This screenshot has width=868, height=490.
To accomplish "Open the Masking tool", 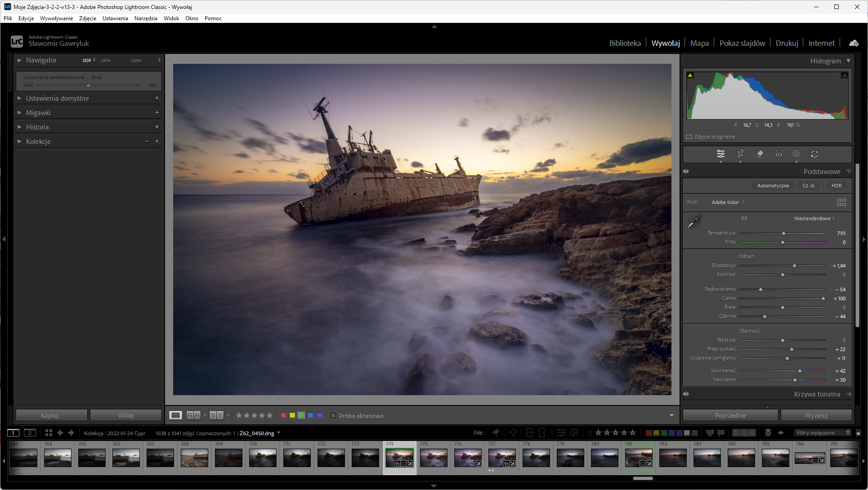I will [x=796, y=154].
